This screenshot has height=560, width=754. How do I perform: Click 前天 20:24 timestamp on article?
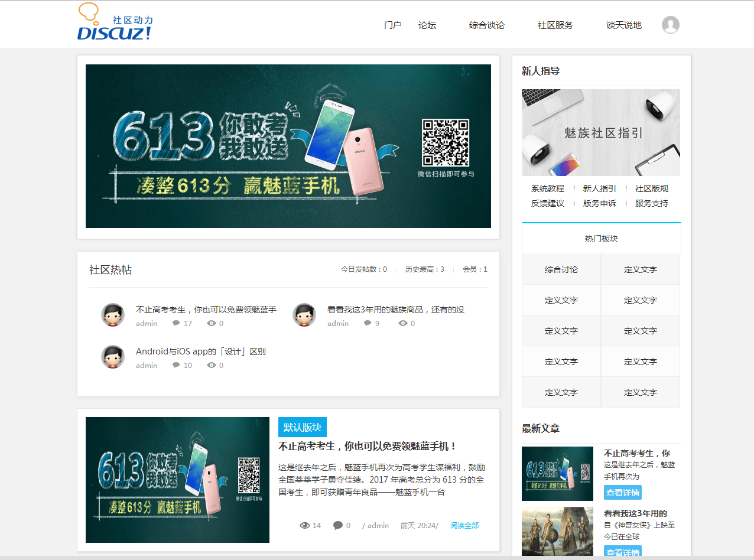coord(419,525)
